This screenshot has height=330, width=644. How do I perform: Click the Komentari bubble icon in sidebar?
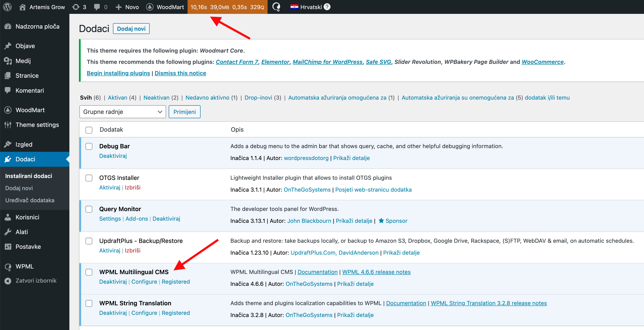coord(8,90)
